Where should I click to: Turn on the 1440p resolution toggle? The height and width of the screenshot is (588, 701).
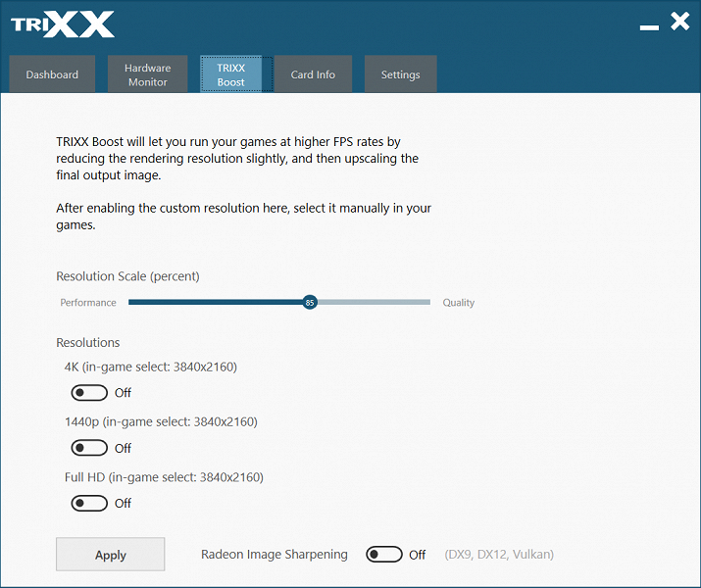click(x=89, y=448)
